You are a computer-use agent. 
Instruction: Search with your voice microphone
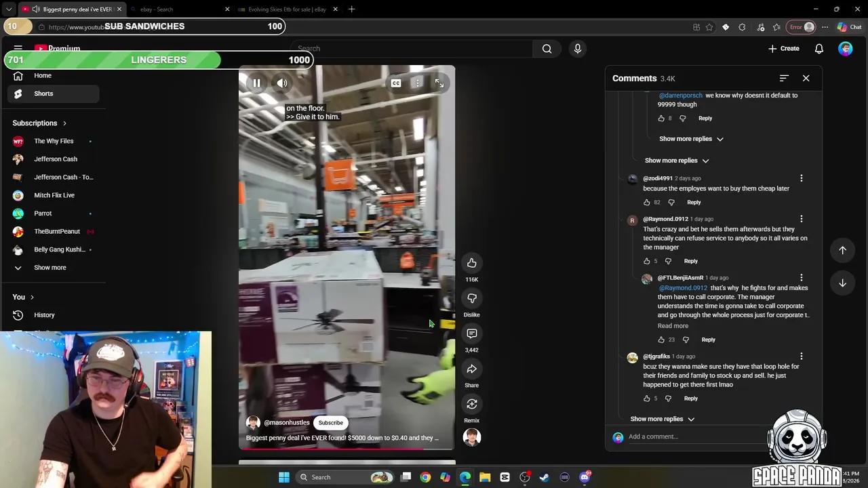click(x=578, y=49)
